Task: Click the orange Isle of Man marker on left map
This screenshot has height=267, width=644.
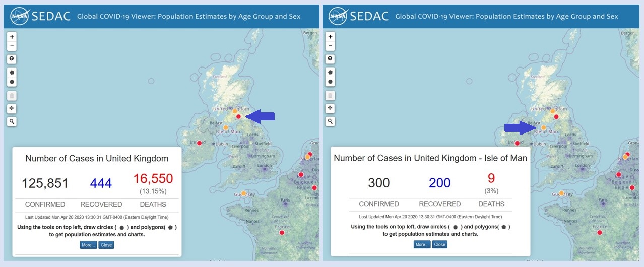Action: pyautogui.click(x=226, y=127)
